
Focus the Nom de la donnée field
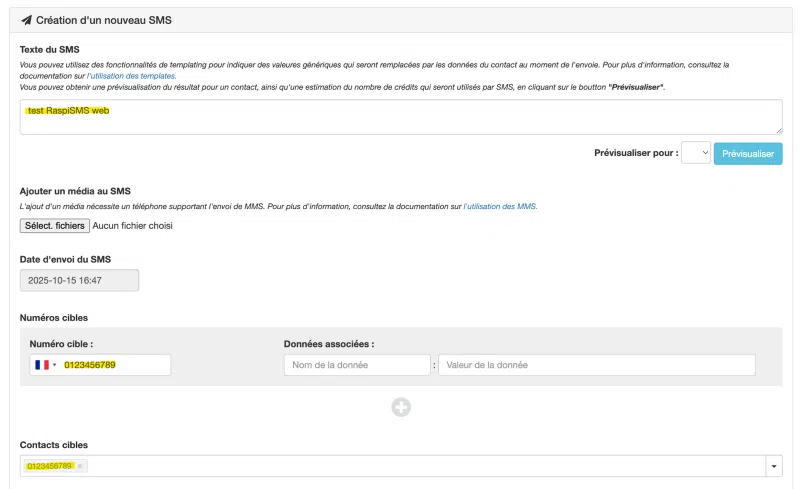click(x=357, y=365)
